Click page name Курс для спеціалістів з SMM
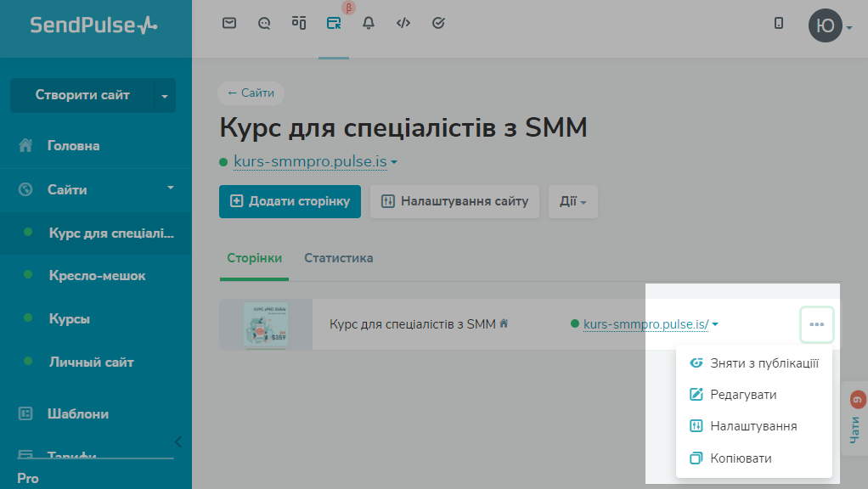 click(413, 324)
